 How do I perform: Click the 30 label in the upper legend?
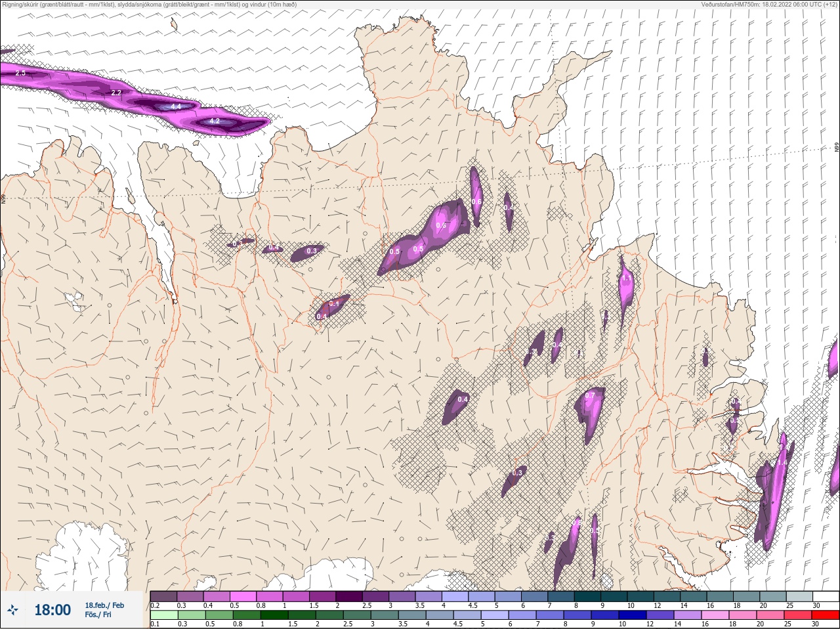pos(816,605)
